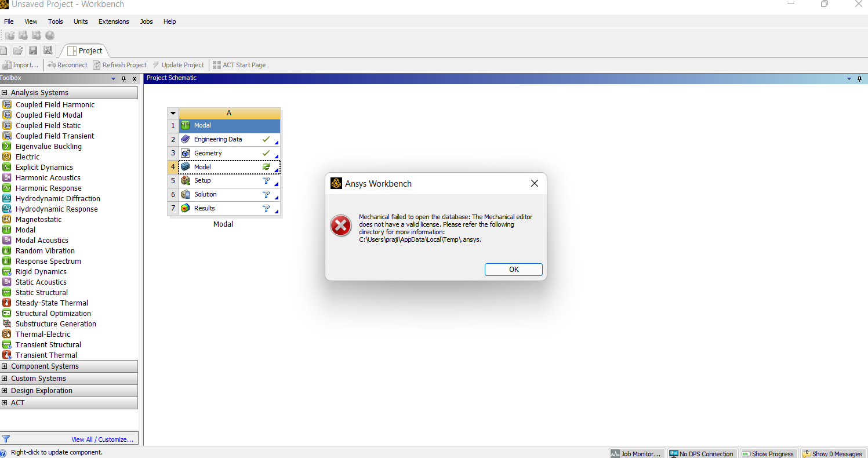Click Show Progress in status bar
This screenshot has height=458, width=868.
pos(768,454)
